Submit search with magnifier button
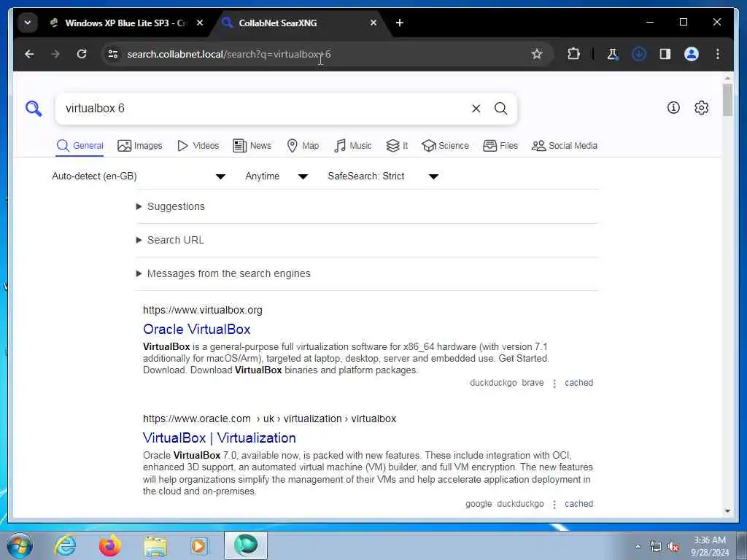Image resolution: width=747 pixels, height=560 pixels. click(500, 109)
